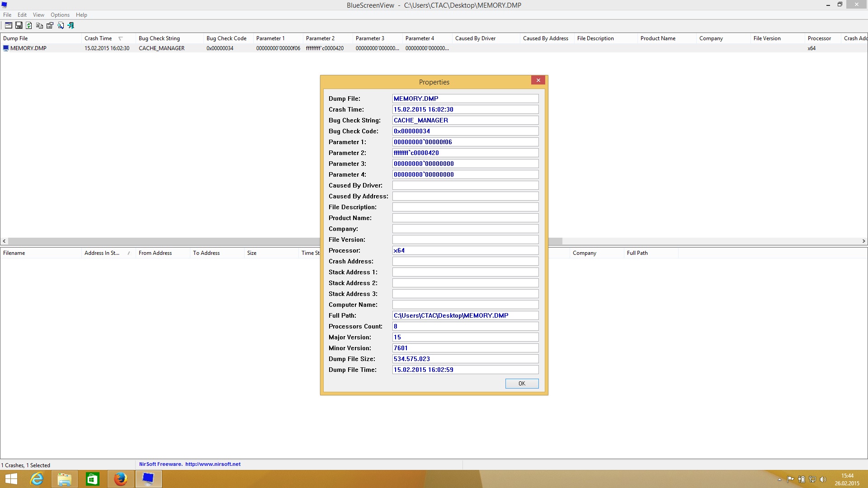This screenshot has height=488, width=868.
Task: Open the Options menu
Action: (x=60, y=15)
